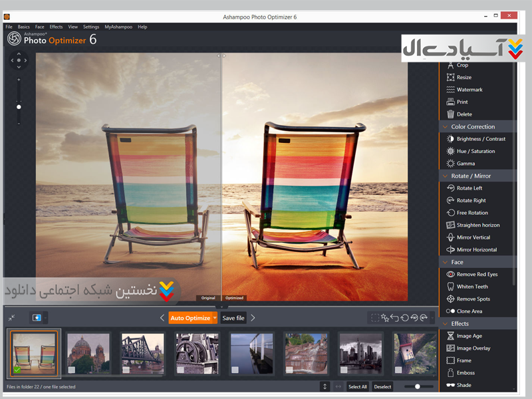Click the Whiten Teeth icon
This screenshot has width=532, height=399.
click(x=451, y=287)
